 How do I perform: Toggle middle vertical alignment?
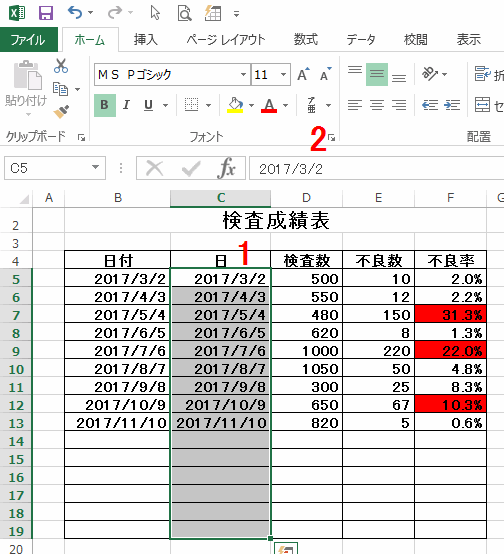coord(377,74)
